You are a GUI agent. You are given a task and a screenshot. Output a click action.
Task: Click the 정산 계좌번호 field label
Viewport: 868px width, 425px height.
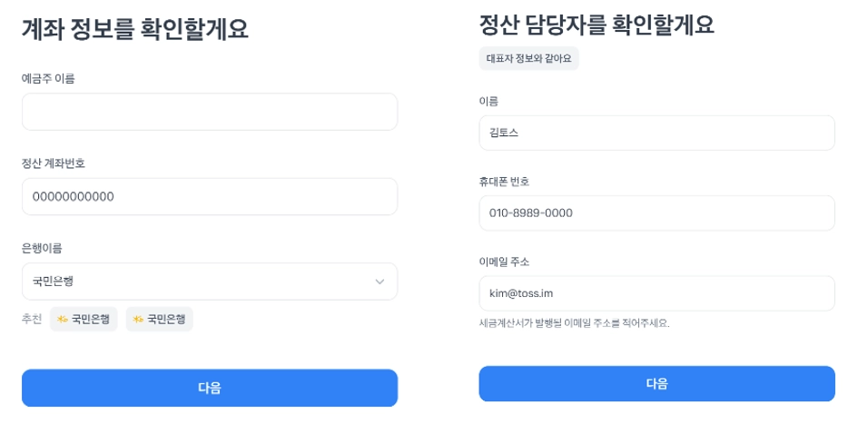point(54,163)
